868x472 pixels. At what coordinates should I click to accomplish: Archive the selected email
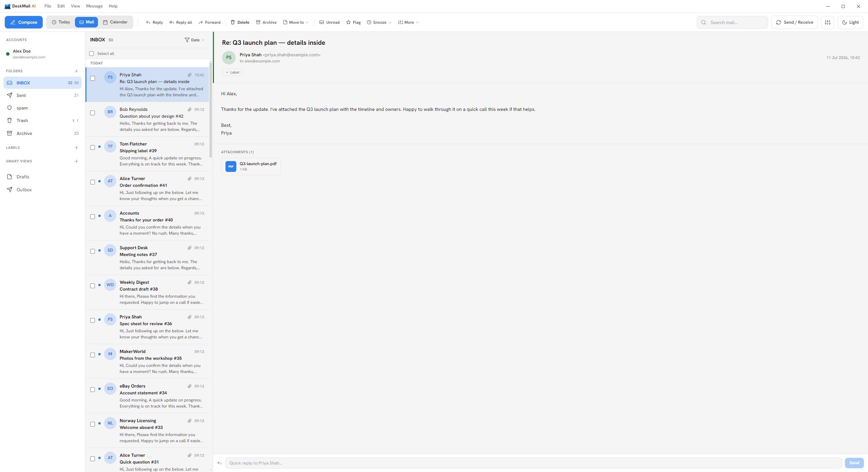pos(266,22)
